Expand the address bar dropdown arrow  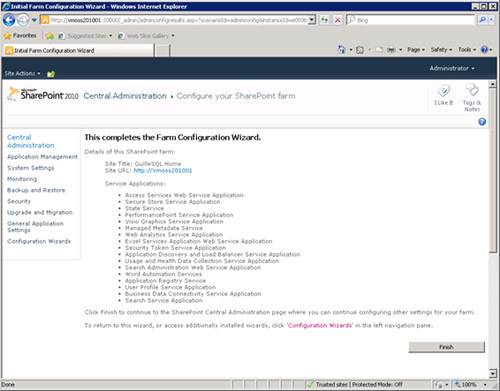pos(312,20)
